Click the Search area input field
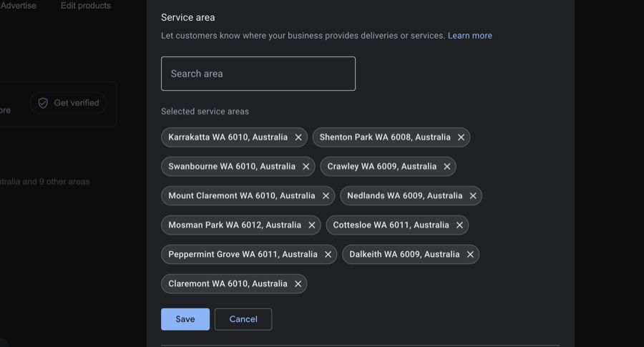 258,74
